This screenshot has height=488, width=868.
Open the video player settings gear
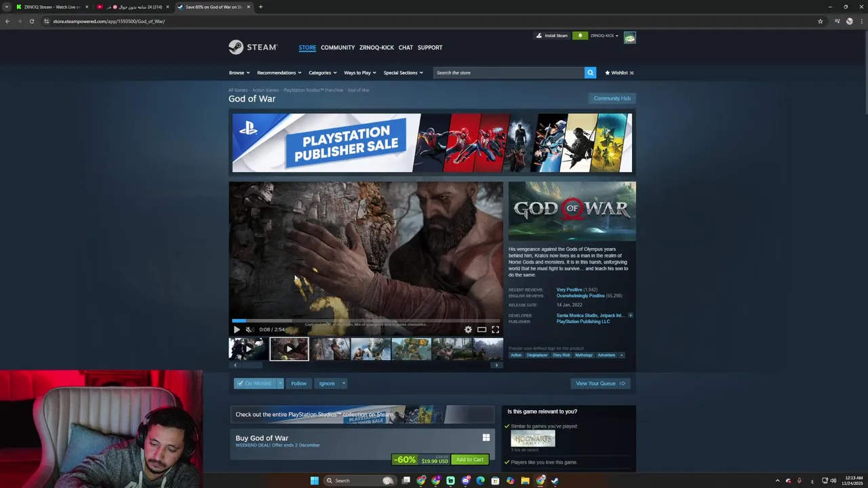tap(468, 329)
